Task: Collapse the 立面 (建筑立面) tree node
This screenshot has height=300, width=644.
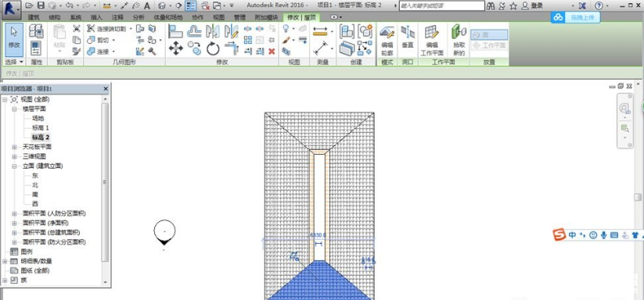Action: coord(15,166)
